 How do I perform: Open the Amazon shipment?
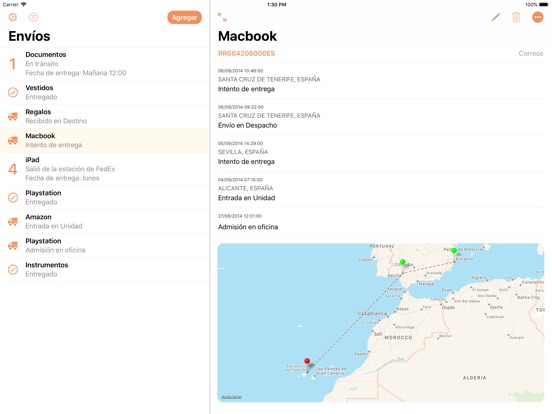[x=105, y=222]
